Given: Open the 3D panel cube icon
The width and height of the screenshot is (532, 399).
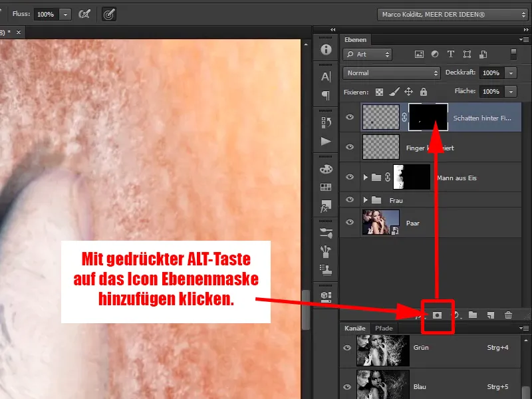Looking at the screenshot, I should [326, 297].
